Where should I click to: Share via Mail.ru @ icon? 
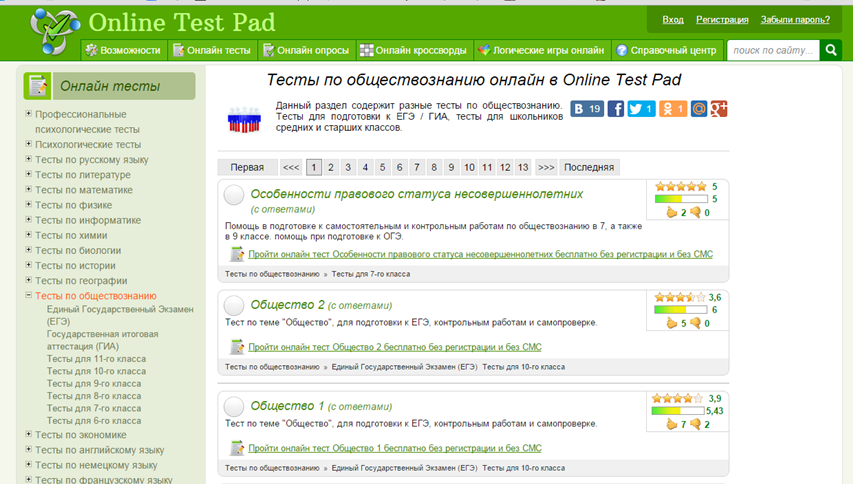click(699, 109)
